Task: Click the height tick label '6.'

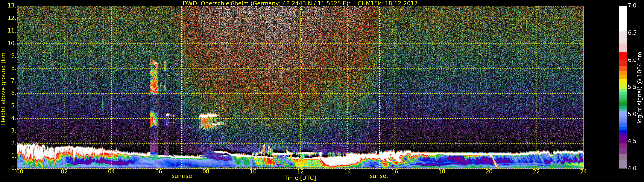Action: point(14,93)
